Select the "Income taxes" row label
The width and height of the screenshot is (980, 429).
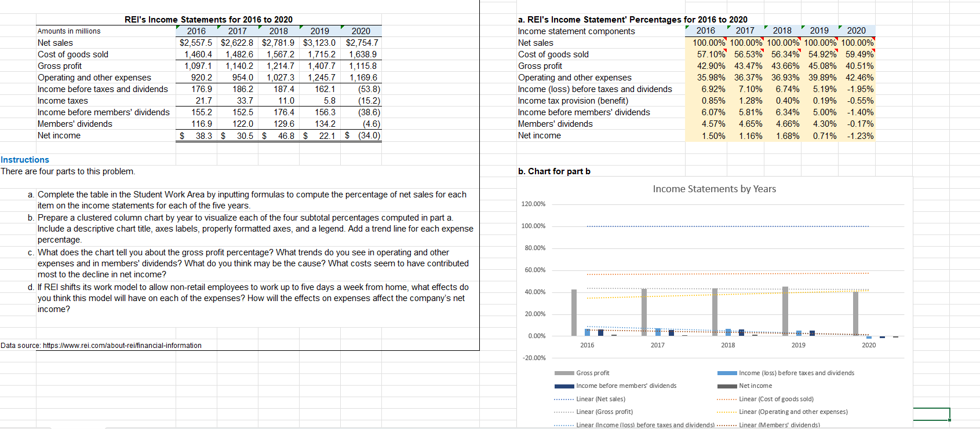[x=63, y=101]
